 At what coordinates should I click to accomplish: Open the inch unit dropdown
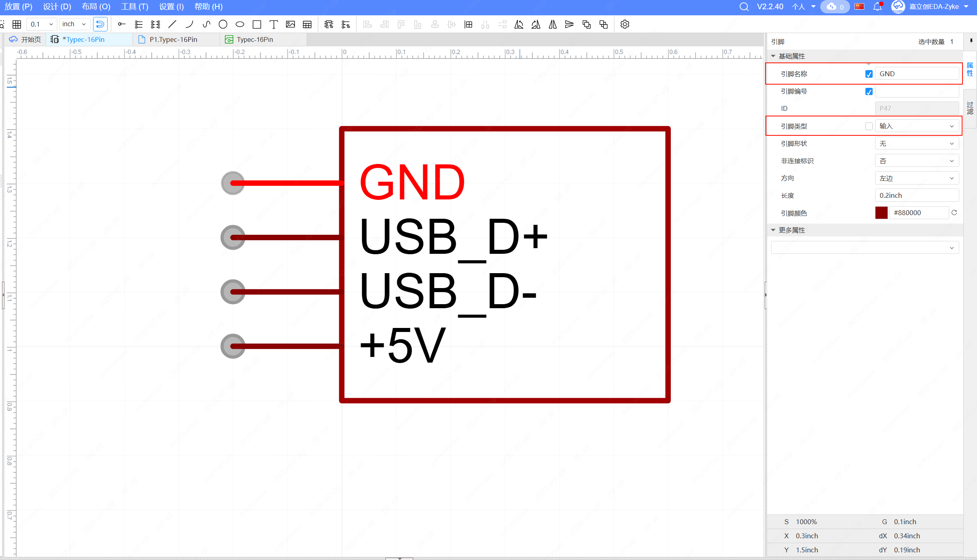[74, 24]
